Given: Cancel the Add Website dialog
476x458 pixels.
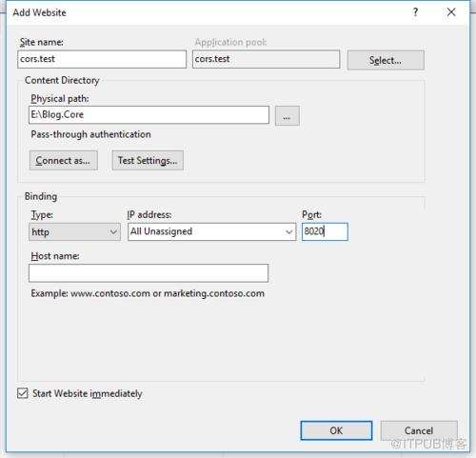Looking at the screenshot, I should 419,430.
